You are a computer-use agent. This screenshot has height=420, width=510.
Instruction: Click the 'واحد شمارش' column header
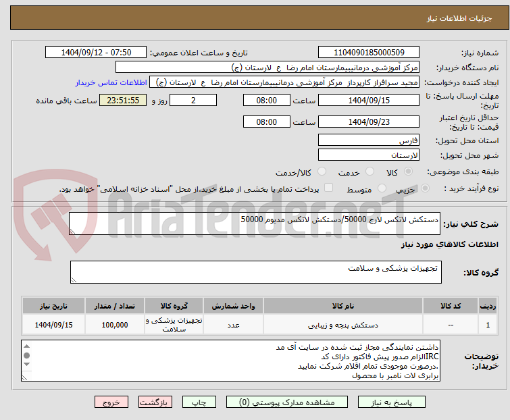tap(233, 306)
